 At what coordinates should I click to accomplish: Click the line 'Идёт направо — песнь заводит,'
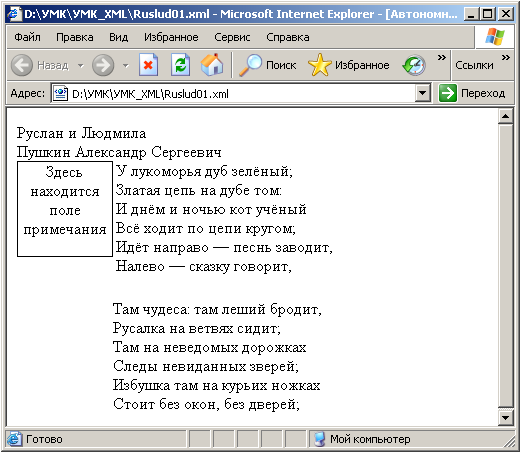[224, 247]
